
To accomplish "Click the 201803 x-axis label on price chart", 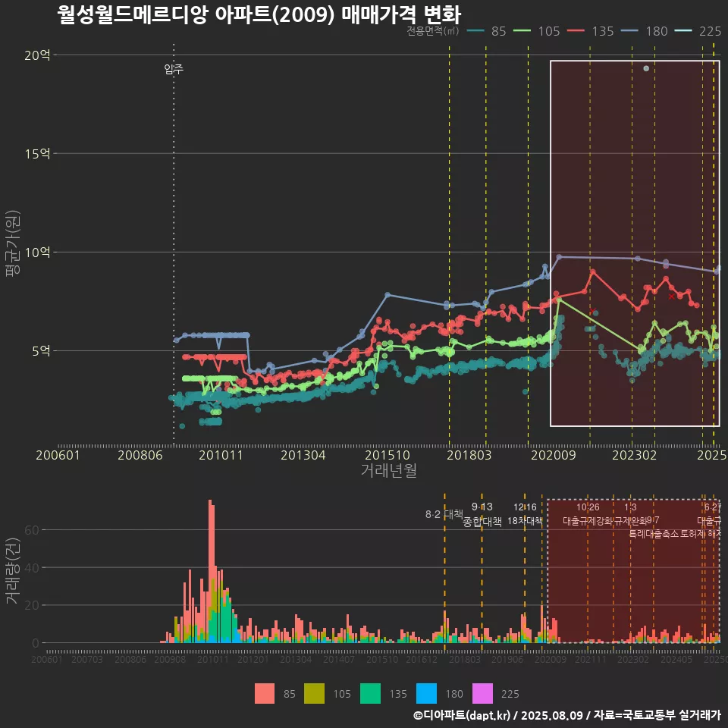I will tap(469, 455).
